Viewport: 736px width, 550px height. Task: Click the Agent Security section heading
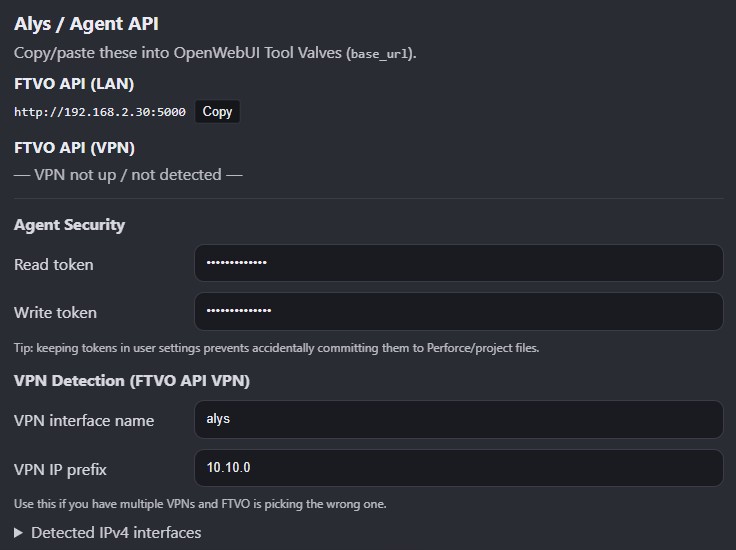click(x=70, y=225)
